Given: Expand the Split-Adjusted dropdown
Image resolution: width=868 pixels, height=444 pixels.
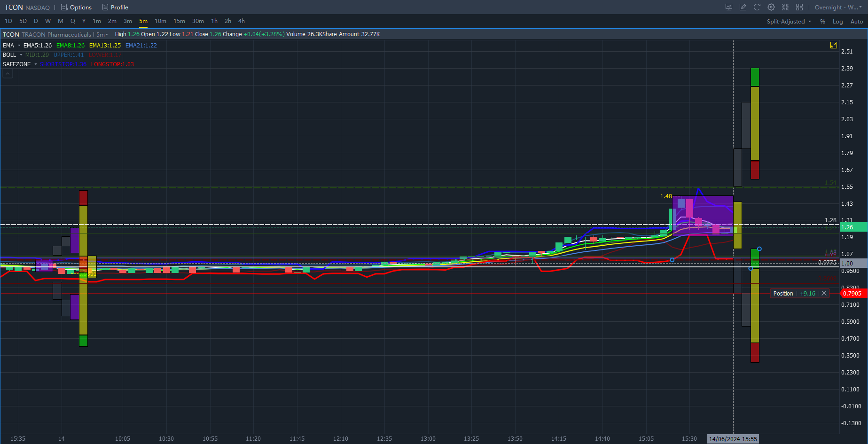Looking at the screenshot, I should [789, 22].
